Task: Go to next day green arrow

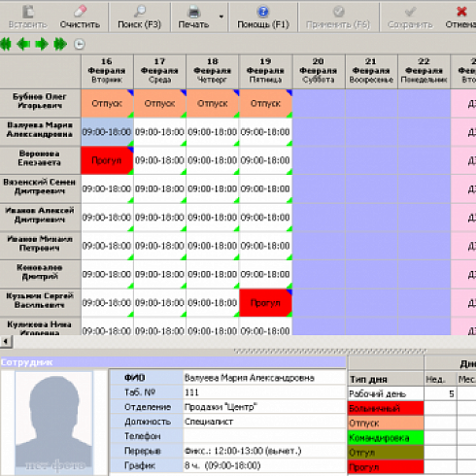Action: 42,44
